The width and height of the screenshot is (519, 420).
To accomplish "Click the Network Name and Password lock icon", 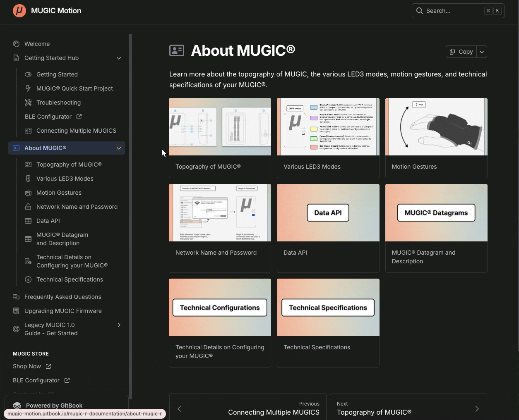I will [28, 207].
